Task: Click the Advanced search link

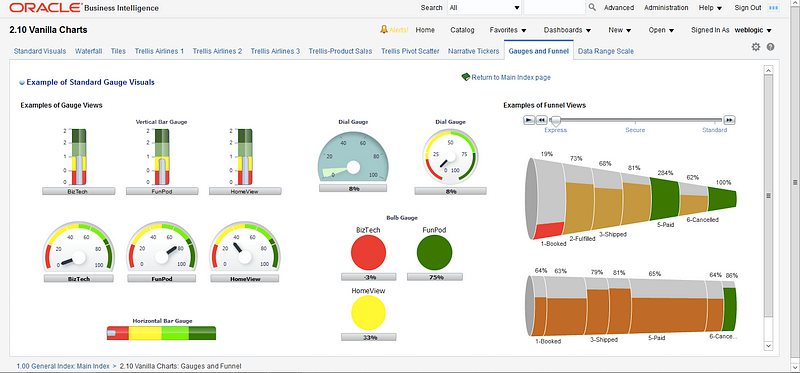Action: pyautogui.click(x=619, y=8)
